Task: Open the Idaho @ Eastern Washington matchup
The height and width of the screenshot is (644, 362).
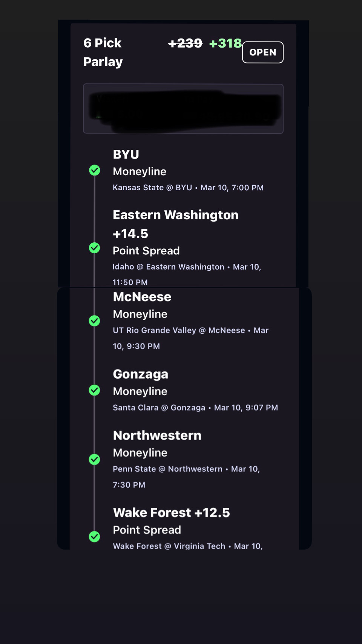Action: click(x=168, y=267)
